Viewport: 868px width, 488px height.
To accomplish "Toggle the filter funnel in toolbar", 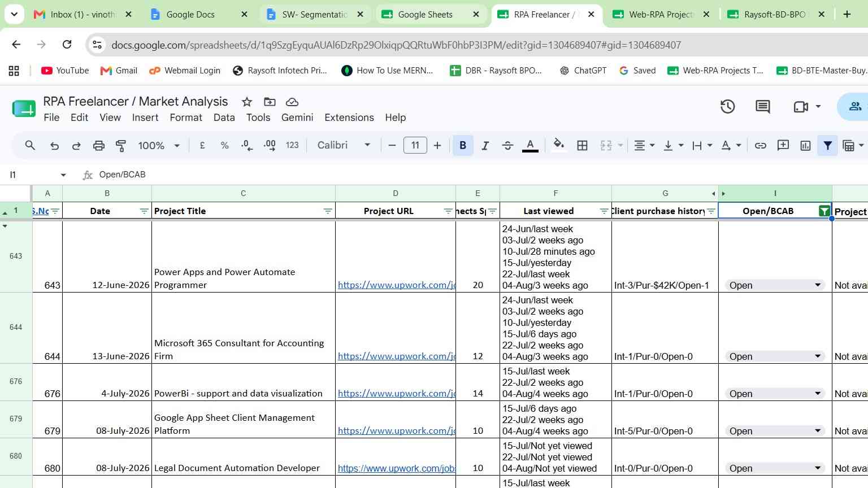I will (x=827, y=146).
